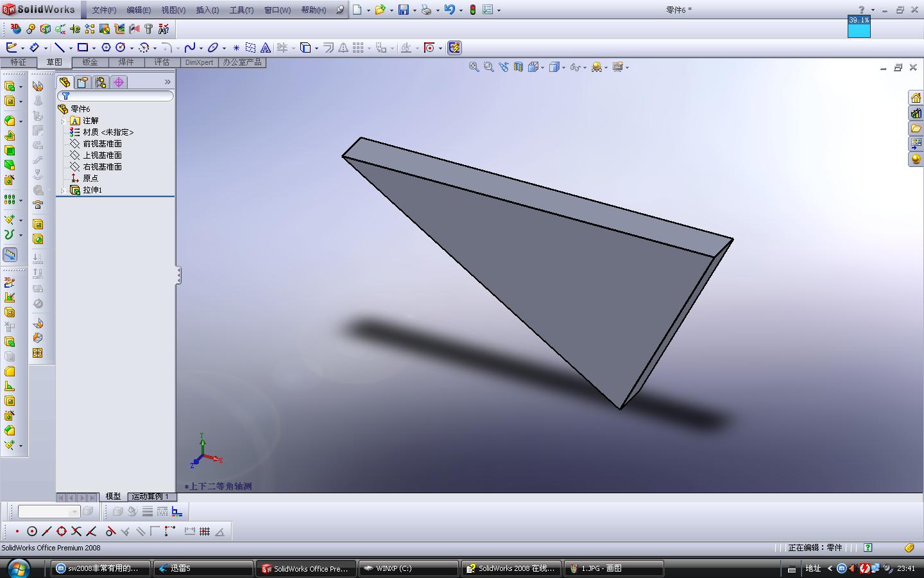Toggle the midpoint snap icon
This screenshot has height=578, width=924.
pos(47,531)
